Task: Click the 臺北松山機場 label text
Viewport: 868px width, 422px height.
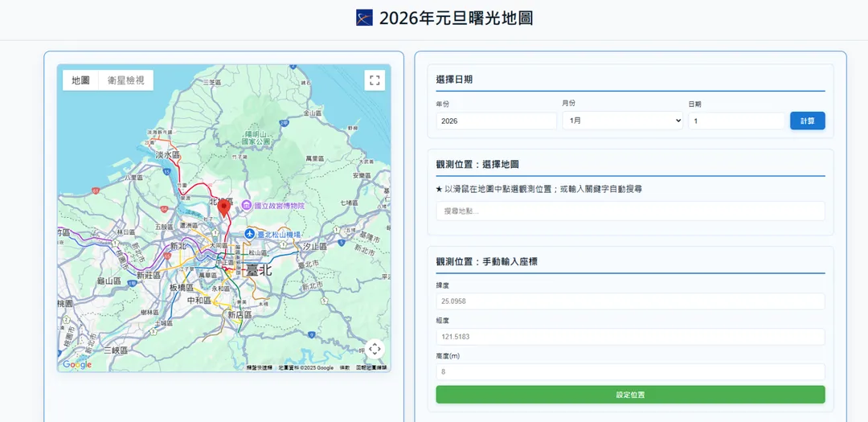Action: (x=278, y=234)
